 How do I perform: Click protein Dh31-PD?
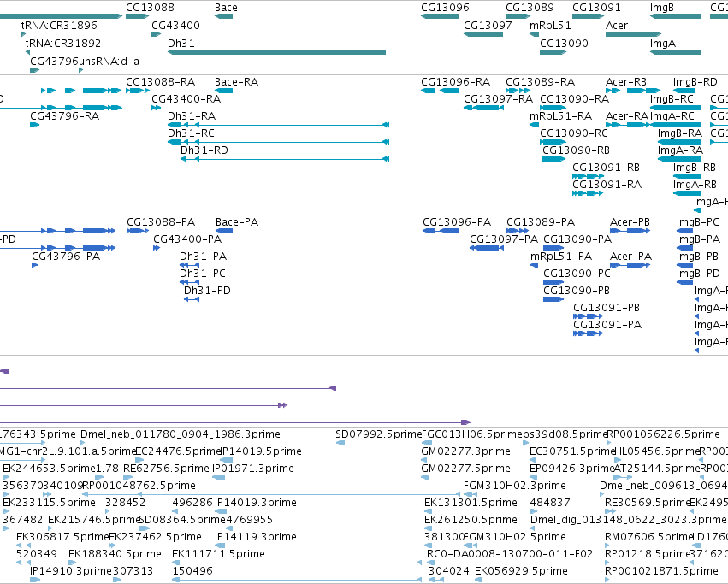tap(208, 291)
